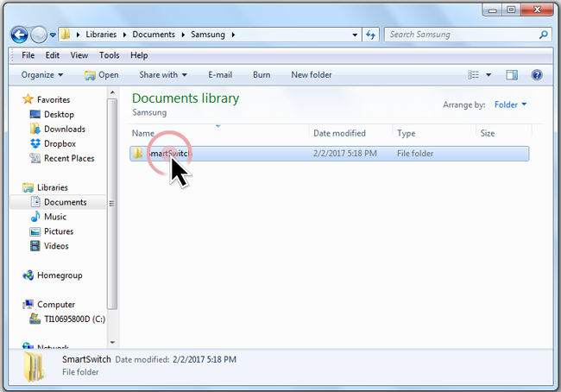Select Desktop under Favorites
The width and height of the screenshot is (561, 392).
[59, 115]
